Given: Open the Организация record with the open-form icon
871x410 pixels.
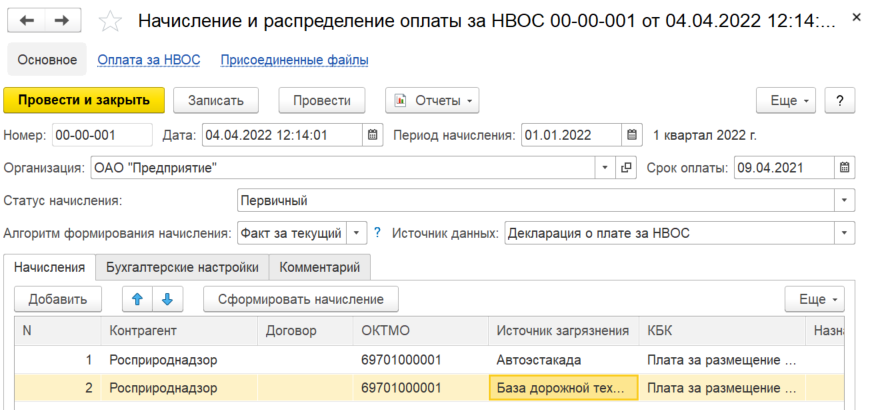Looking at the screenshot, I should point(625,168).
